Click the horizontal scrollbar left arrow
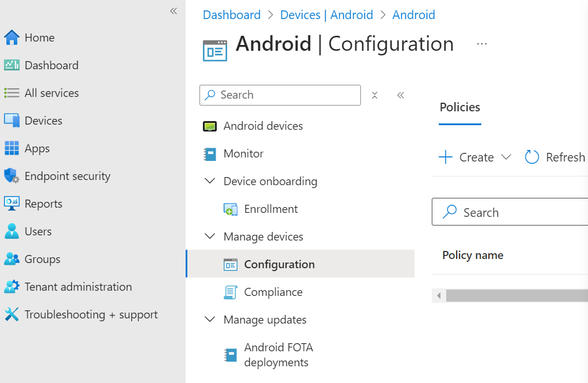The image size is (588, 383). point(439,296)
